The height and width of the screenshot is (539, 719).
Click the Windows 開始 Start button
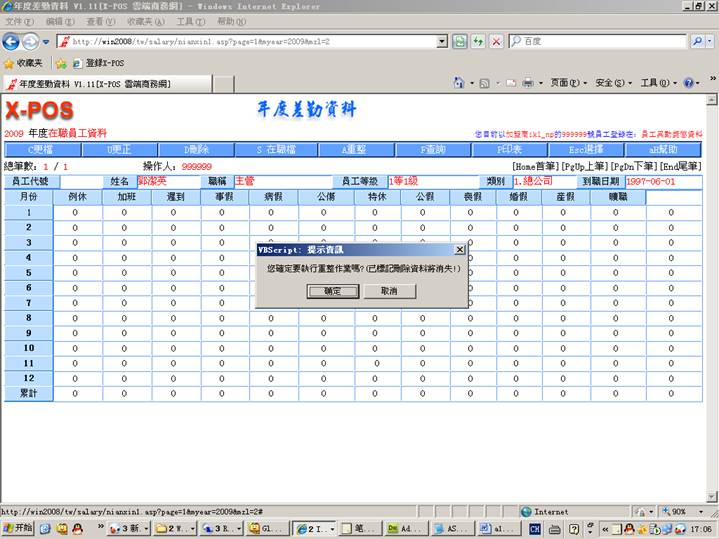pos(18,528)
